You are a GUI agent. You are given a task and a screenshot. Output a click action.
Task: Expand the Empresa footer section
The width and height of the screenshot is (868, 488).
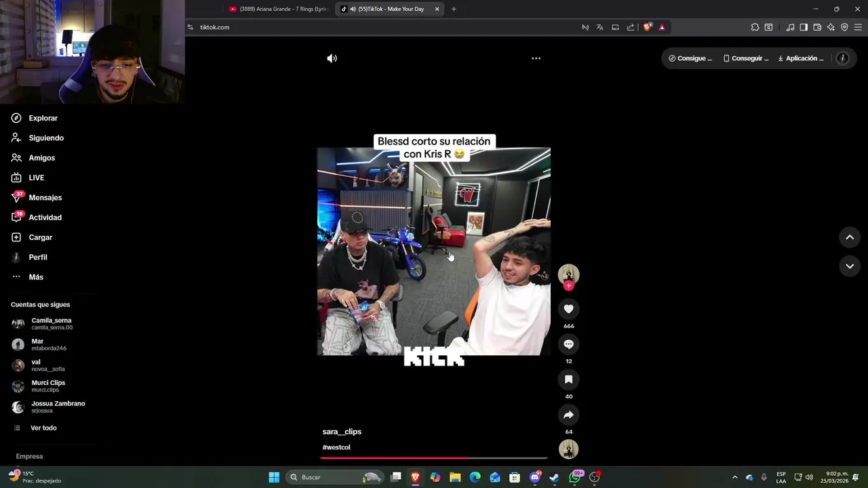pos(29,456)
